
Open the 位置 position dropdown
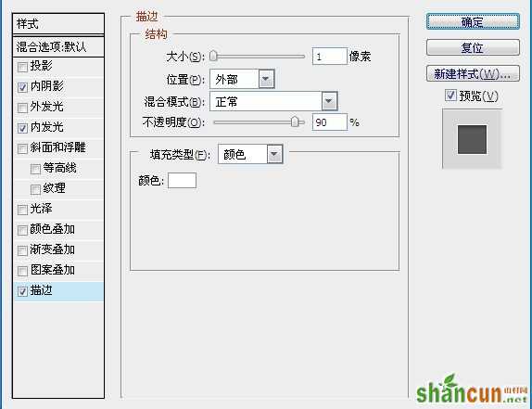[242, 80]
